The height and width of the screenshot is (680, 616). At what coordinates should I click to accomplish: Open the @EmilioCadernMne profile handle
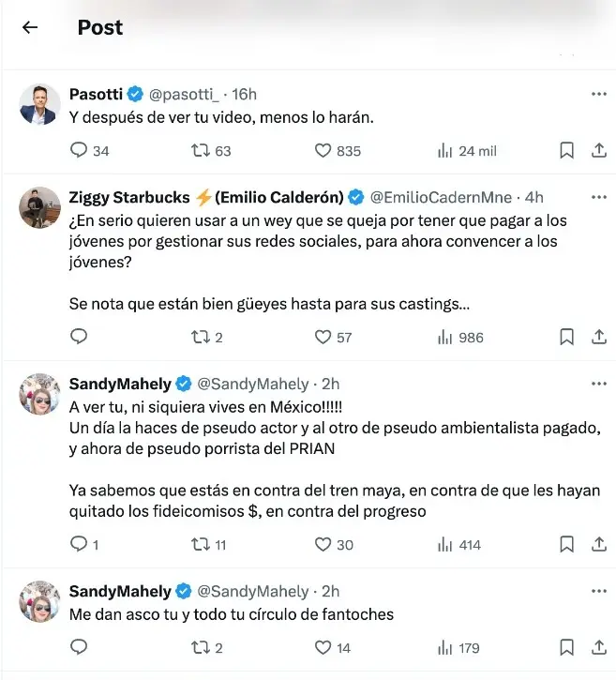point(441,198)
